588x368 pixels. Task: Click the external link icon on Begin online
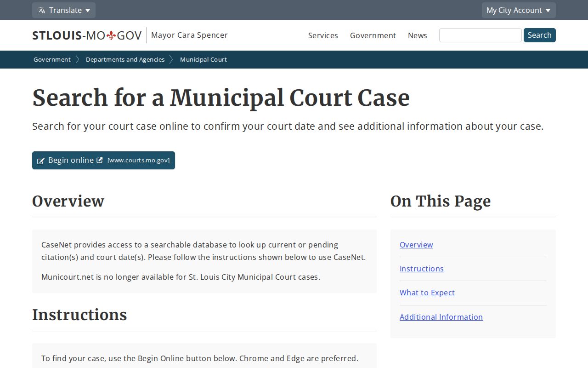point(99,160)
